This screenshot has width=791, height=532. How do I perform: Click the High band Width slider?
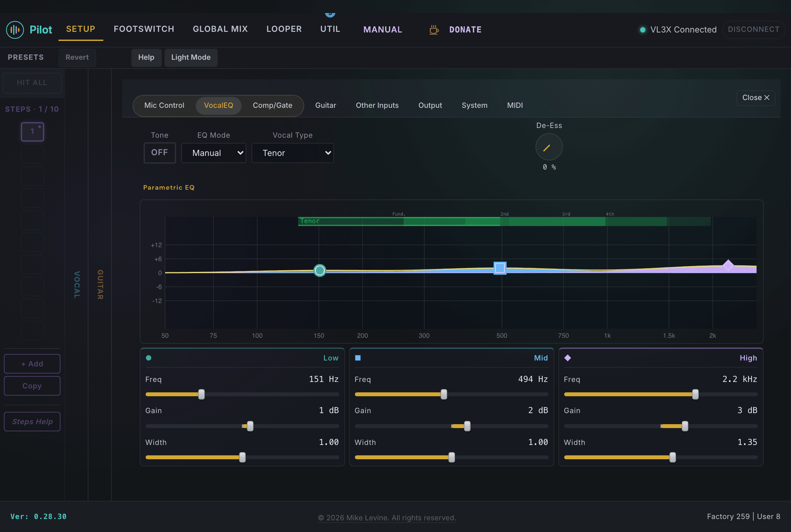(x=661, y=457)
